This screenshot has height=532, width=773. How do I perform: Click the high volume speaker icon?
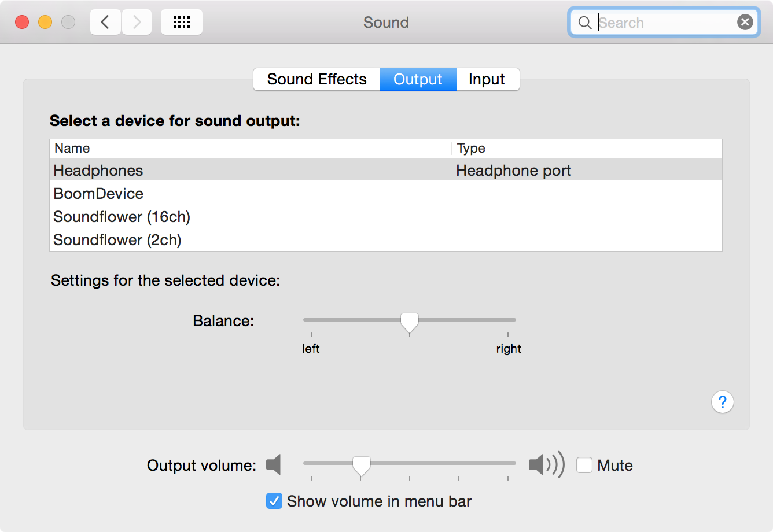[x=544, y=464]
